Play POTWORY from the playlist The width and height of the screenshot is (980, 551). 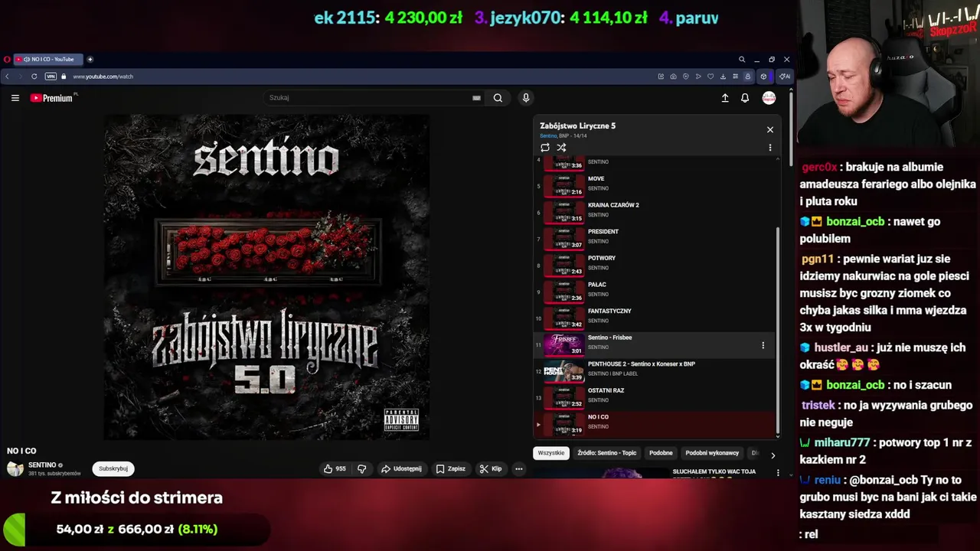[655, 266]
